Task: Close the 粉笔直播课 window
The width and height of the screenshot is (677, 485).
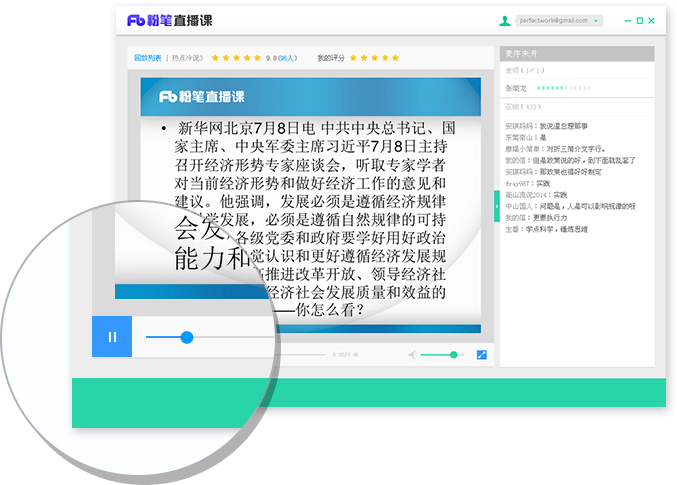Action: (x=652, y=20)
